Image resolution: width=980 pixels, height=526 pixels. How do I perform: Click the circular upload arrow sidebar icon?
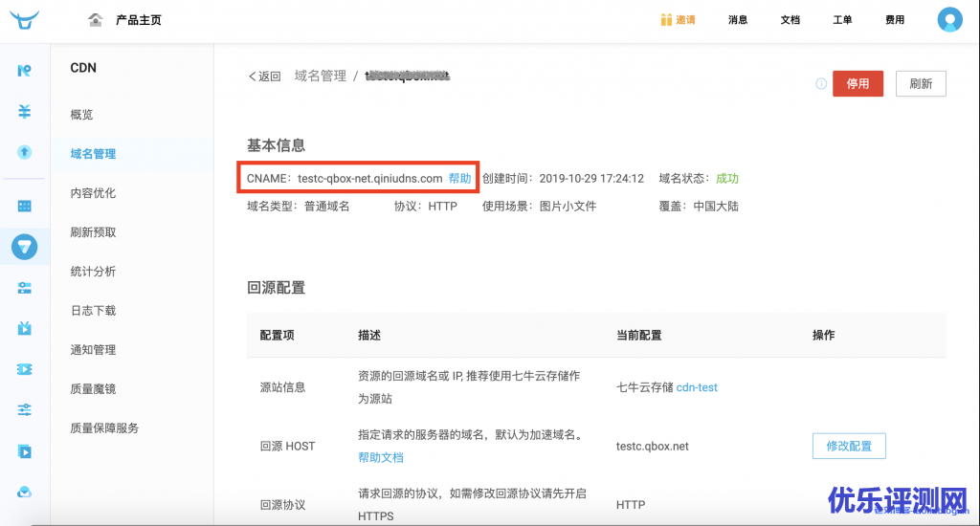[24, 152]
